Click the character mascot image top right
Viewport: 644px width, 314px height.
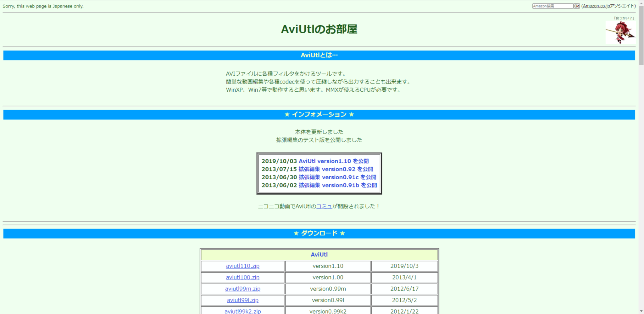pos(620,32)
